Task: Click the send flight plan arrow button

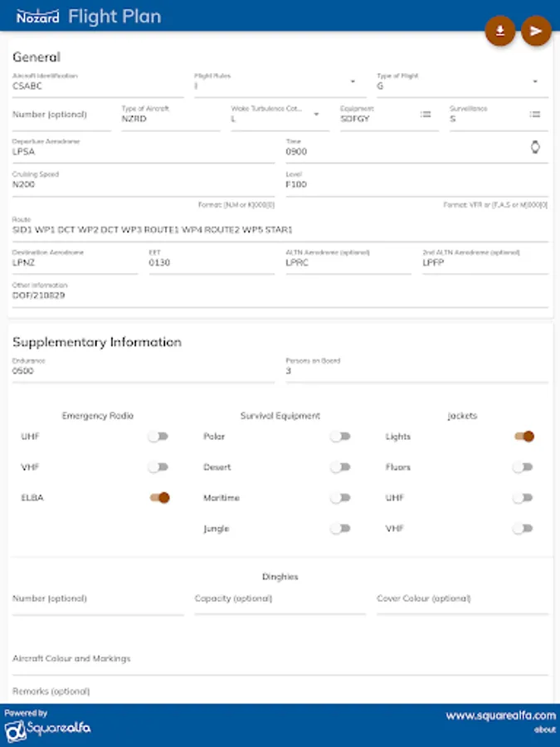Action: [x=536, y=31]
